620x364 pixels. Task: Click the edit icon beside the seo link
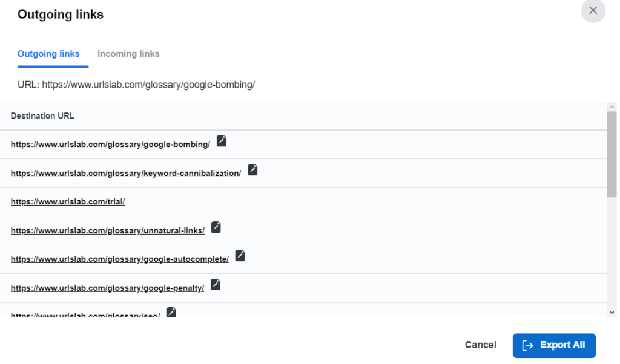point(171,312)
